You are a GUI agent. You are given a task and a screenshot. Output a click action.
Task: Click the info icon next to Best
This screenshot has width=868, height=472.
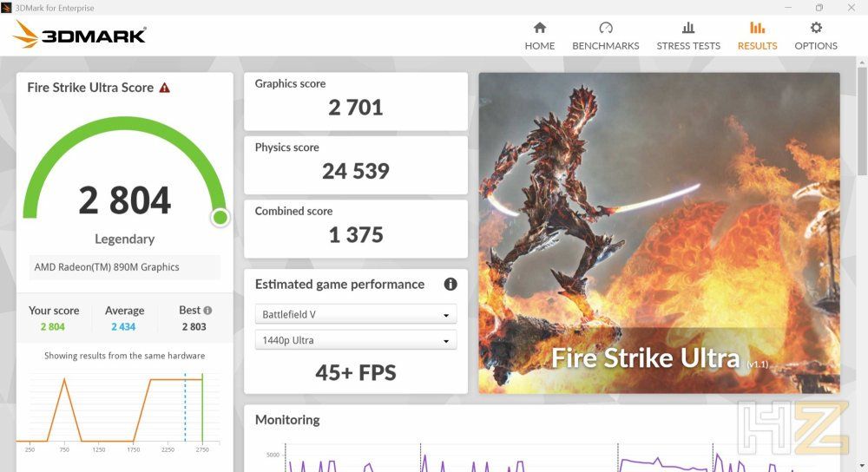(207, 311)
